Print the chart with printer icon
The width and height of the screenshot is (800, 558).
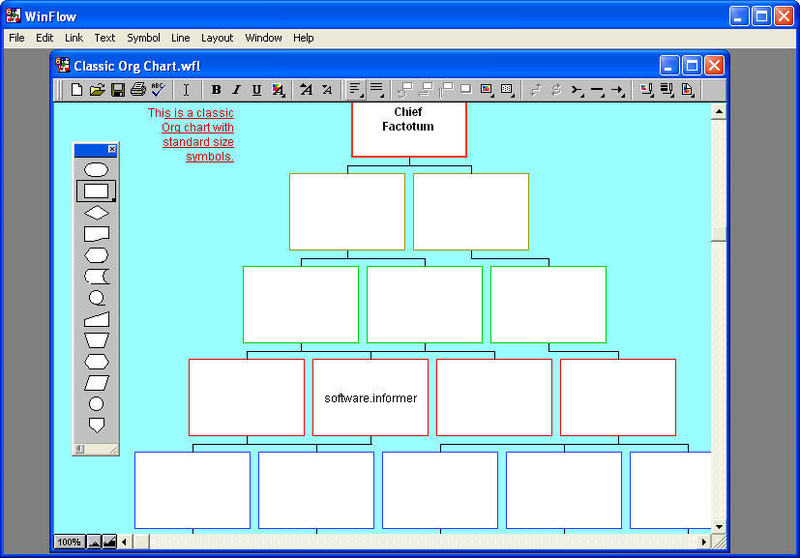tap(138, 90)
